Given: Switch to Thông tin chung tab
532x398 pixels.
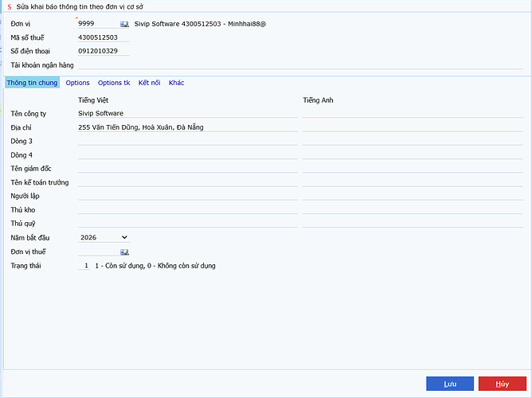Looking at the screenshot, I should (32, 83).
